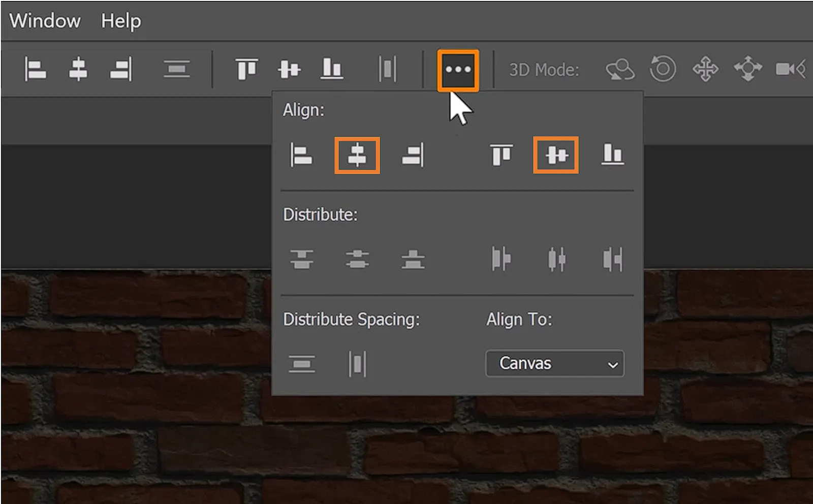Screen dimensions: 813x504
Task: Align top edges in the Align popup
Action: coord(501,155)
